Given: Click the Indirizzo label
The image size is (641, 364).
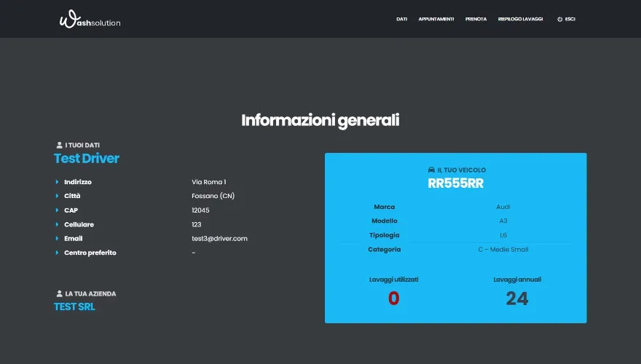Looking at the screenshot, I should tap(78, 182).
